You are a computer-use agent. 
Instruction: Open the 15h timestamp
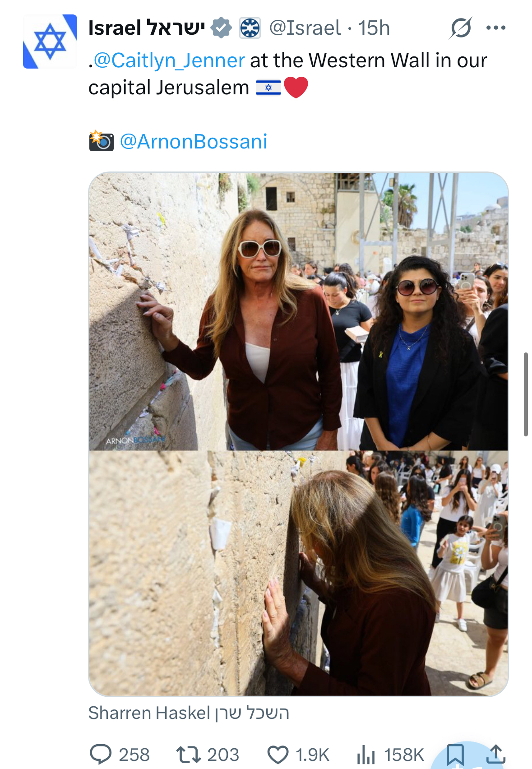(x=374, y=28)
